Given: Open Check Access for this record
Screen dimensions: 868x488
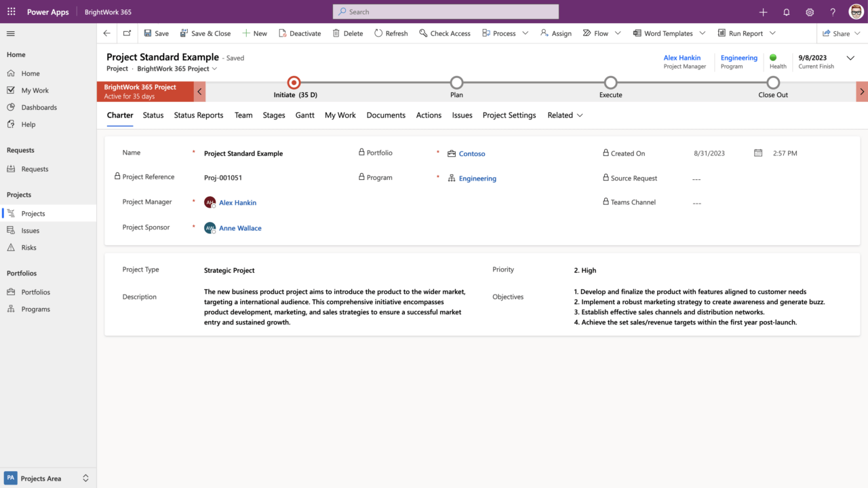Looking at the screenshot, I should tap(445, 33).
